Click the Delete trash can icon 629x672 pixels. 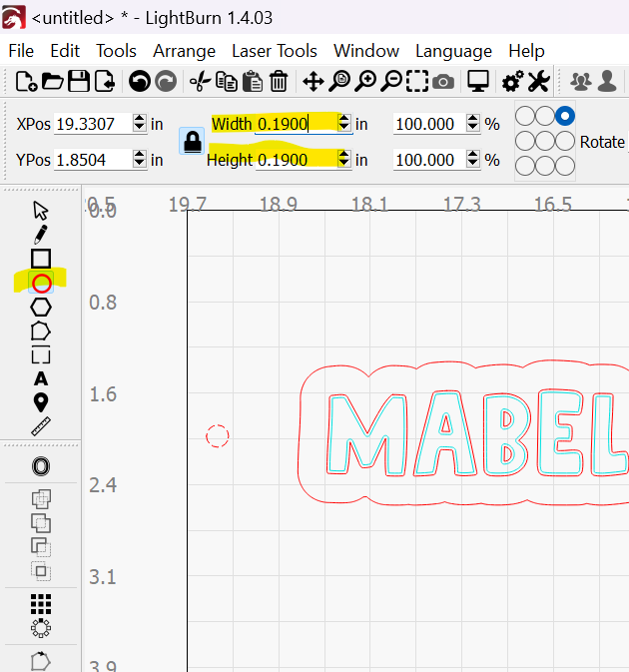tap(280, 82)
